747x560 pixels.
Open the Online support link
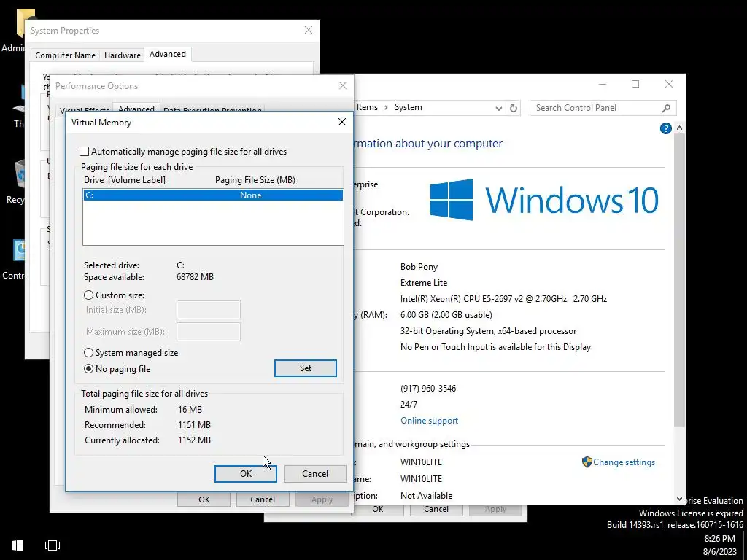point(429,421)
